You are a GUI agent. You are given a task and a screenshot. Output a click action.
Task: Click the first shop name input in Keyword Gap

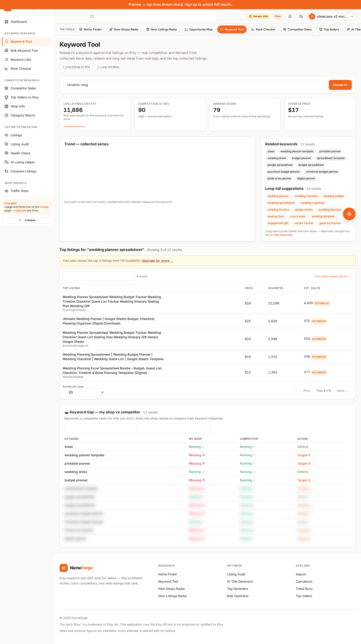click(100, 428)
